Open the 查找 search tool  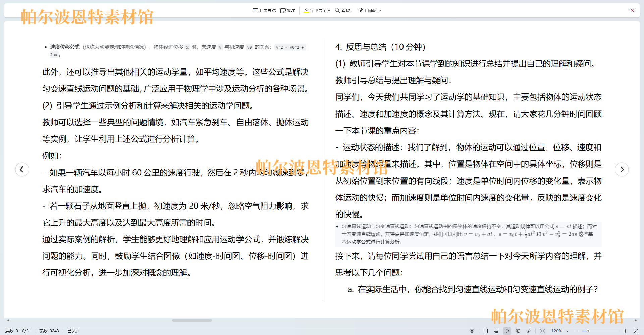pos(342,11)
